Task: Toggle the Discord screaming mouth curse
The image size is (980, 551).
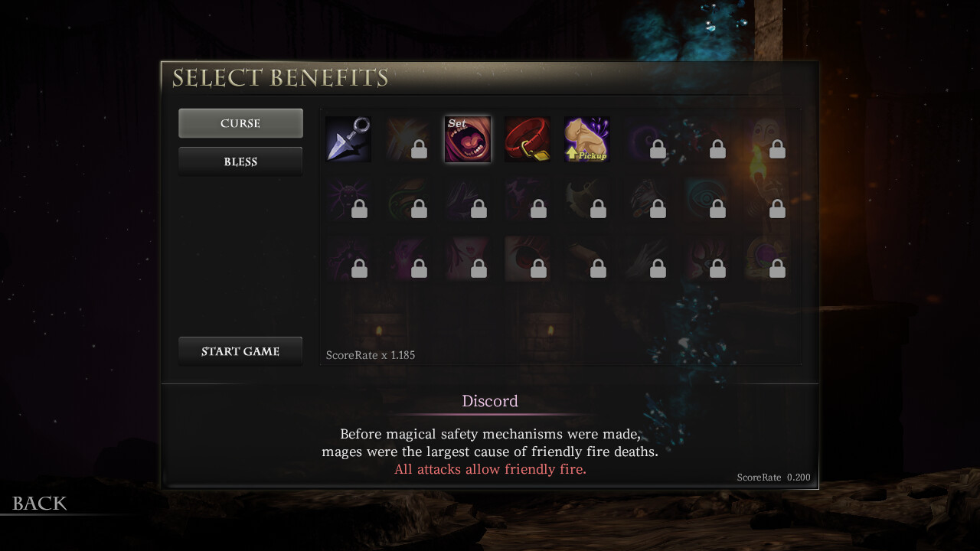Action: 468,139
